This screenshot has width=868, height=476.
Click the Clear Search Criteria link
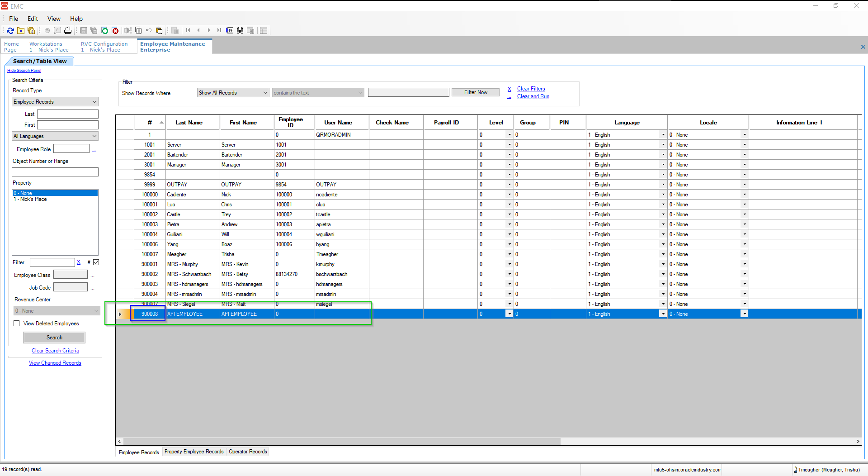tap(55, 350)
